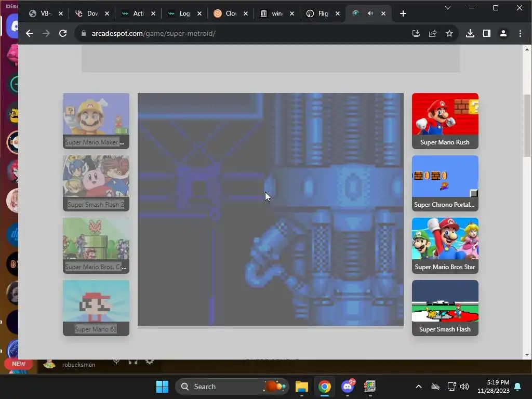Open the notifications bell

point(518,387)
